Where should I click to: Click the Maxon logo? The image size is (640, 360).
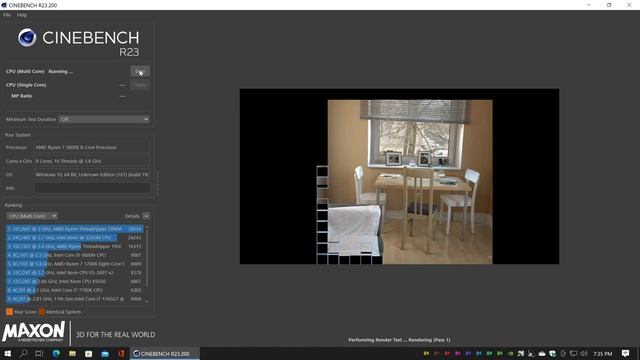click(x=33, y=331)
